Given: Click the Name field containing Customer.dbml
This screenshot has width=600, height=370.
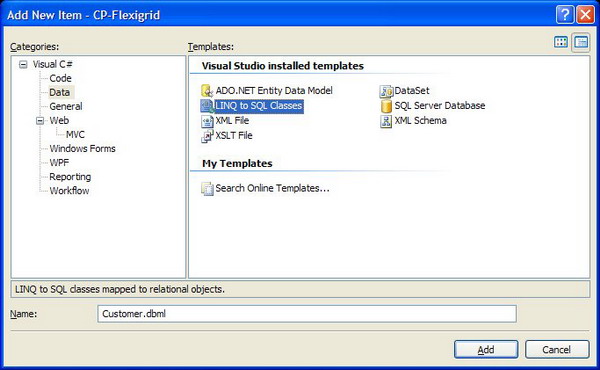Looking at the screenshot, I should point(307,314).
